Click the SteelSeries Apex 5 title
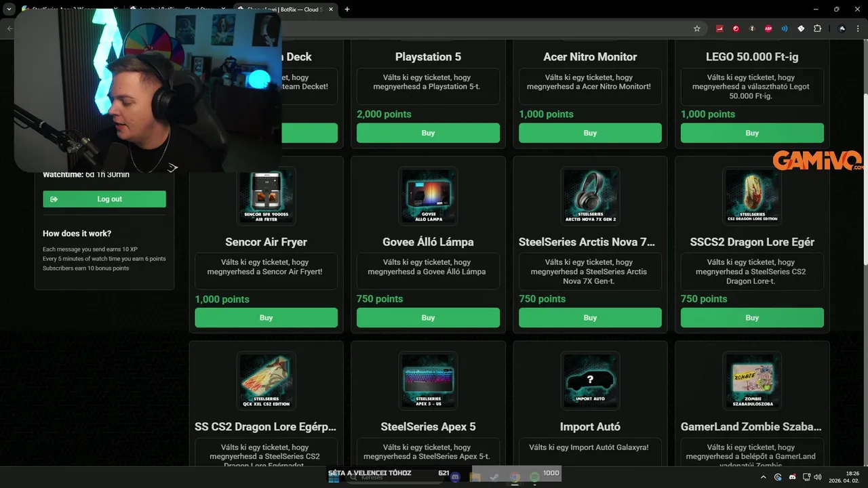 (x=428, y=427)
